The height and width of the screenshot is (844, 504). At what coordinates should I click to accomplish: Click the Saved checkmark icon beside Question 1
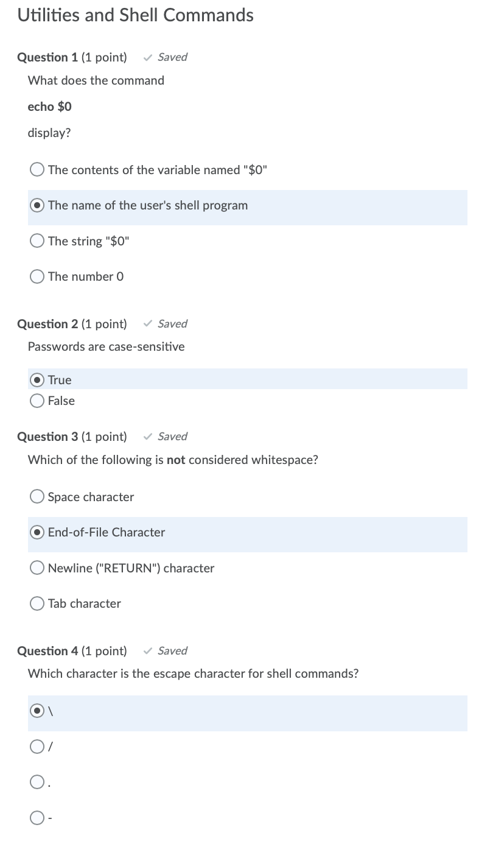coord(147,57)
